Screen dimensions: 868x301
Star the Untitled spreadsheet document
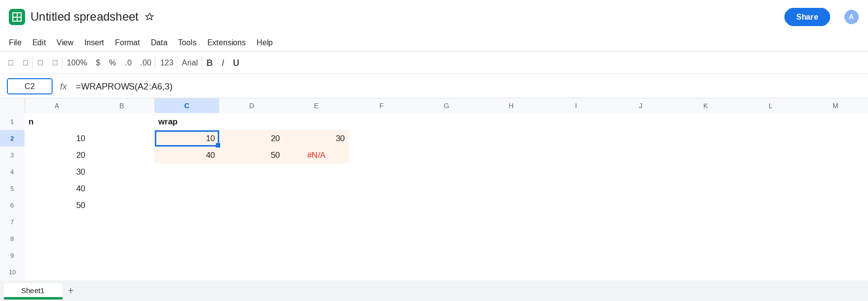(x=149, y=17)
